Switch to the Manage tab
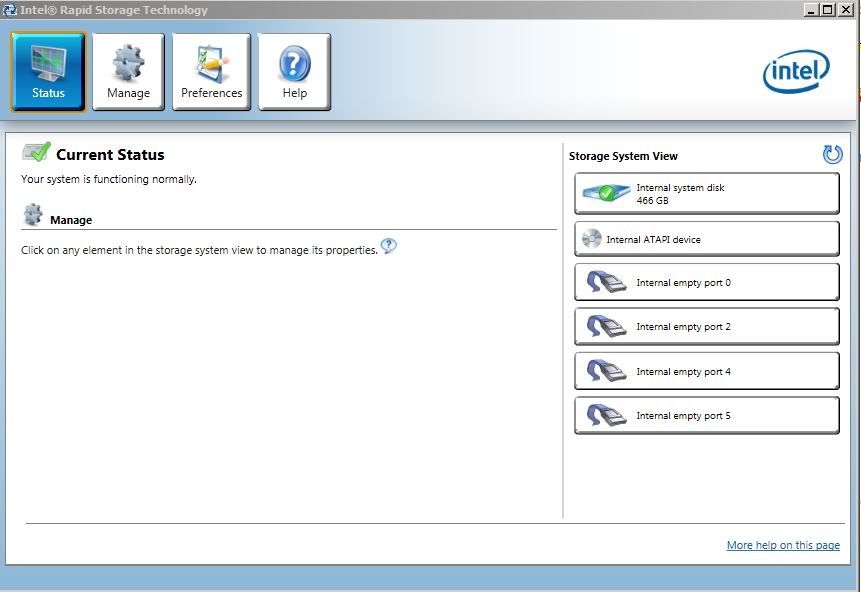The height and width of the screenshot is (592, 861). point(128,72)
